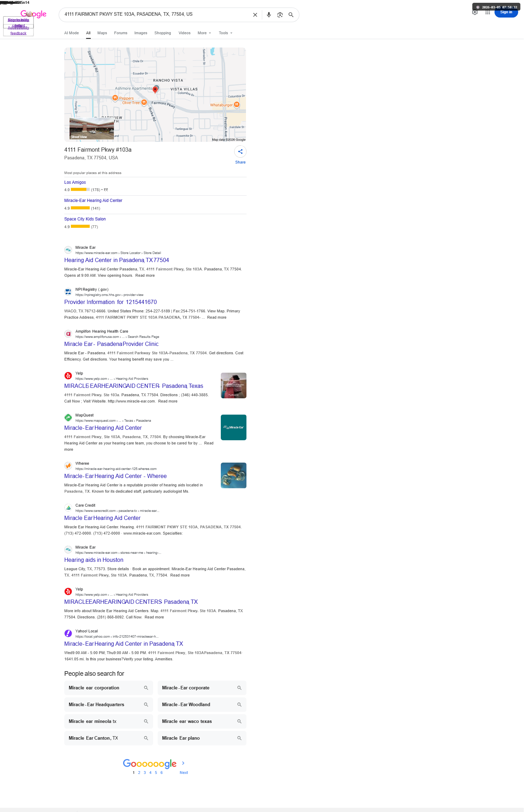Screen dimensions: 530x812
Task: Click search icon for Miracle Ear plano
Action: click(x=239, y=738)
